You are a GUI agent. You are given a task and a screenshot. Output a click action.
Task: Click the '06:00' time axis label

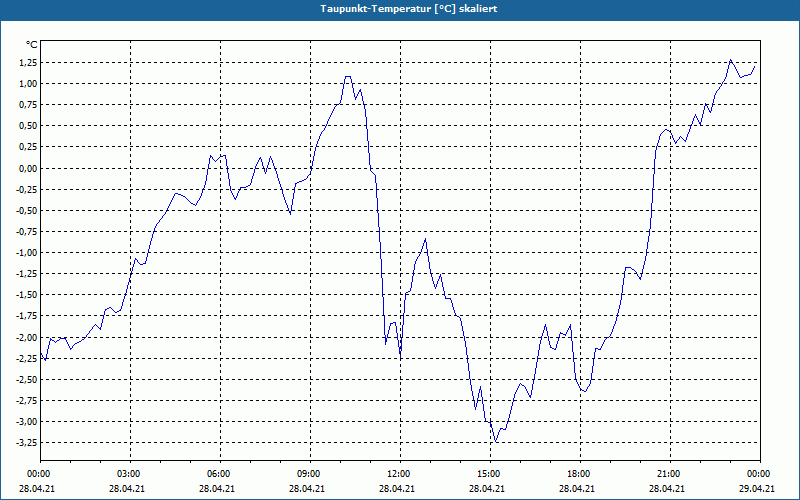pos(220,473)
